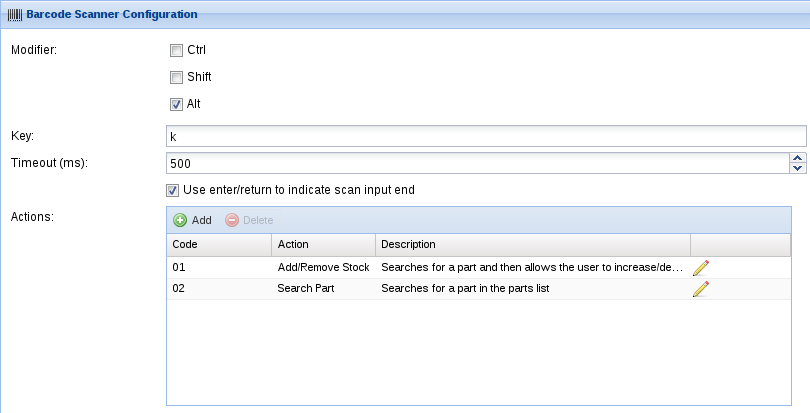Click the barcode icon in the title bar

click(16, 14)
